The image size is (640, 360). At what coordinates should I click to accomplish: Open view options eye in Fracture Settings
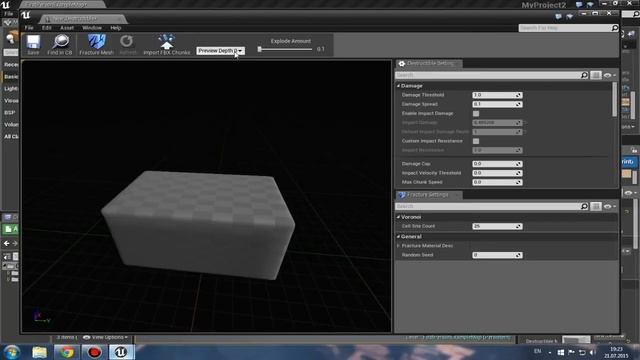(609, 207)
